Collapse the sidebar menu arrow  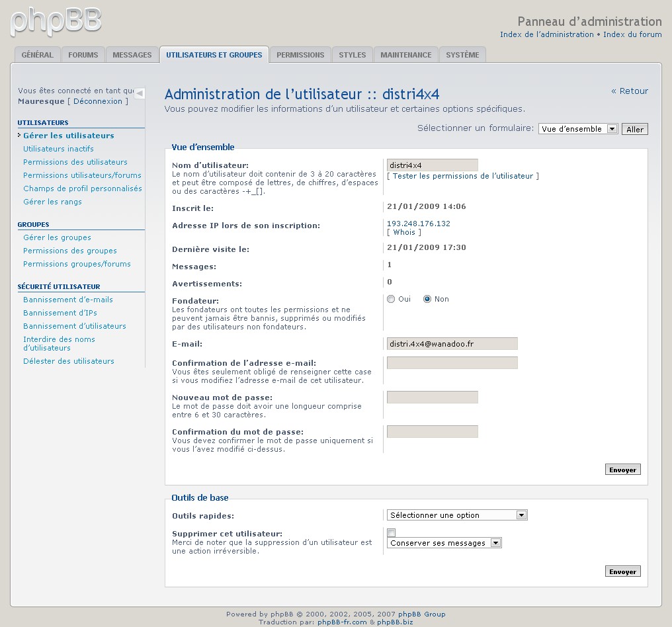139,94
